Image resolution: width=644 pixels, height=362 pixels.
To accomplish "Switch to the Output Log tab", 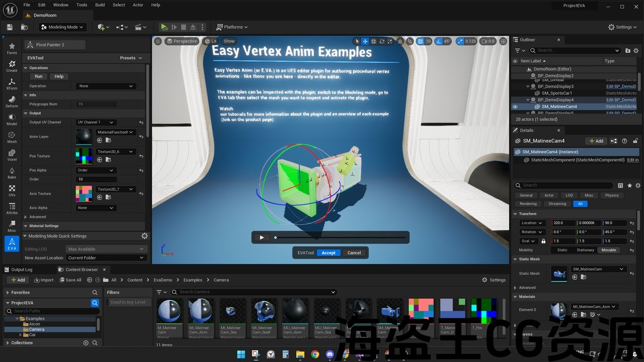I will (21, 269).
